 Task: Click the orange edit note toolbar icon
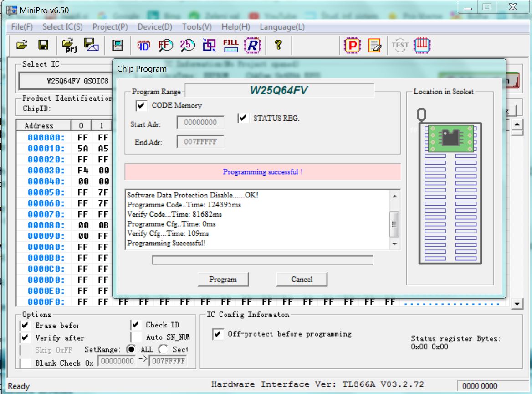tap(374, 46)
